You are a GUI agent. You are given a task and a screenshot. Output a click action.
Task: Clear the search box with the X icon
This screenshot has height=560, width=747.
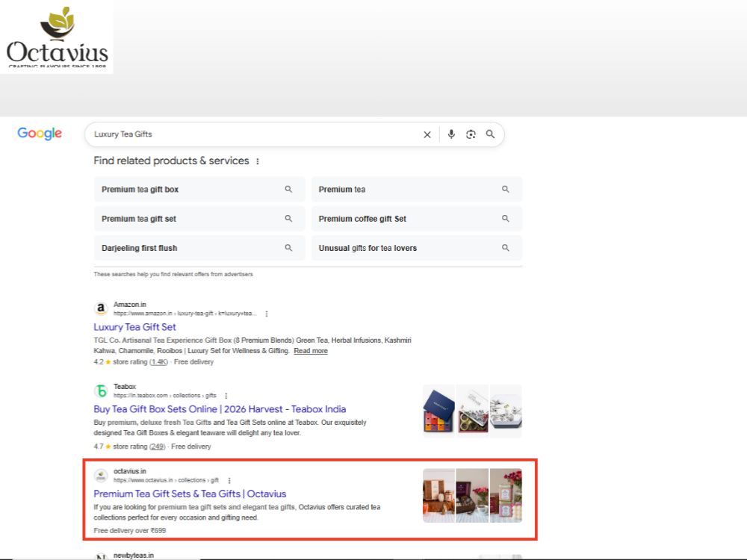(427, 134)
